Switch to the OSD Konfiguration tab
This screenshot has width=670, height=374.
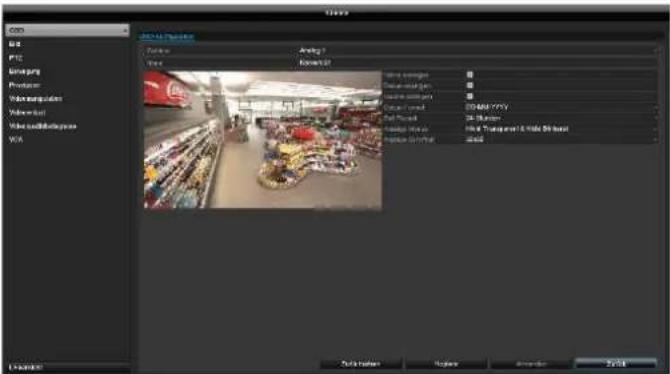pos(168,37)
